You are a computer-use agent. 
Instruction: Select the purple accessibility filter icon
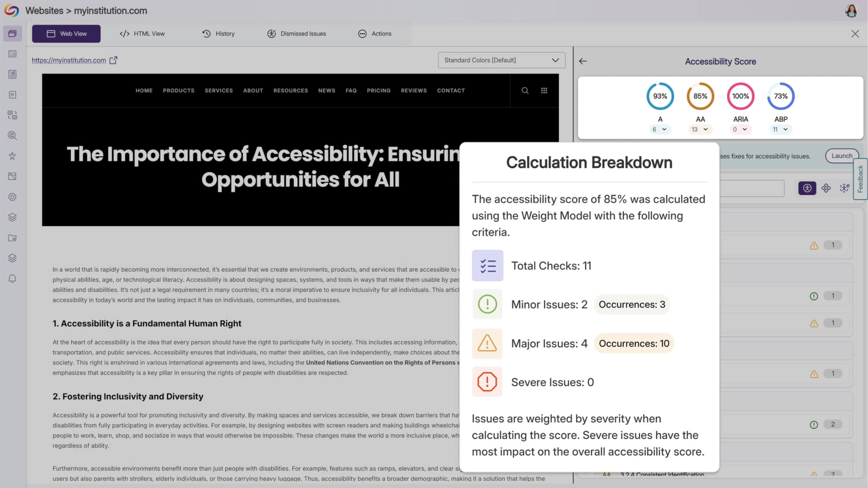tap(807, 188)
